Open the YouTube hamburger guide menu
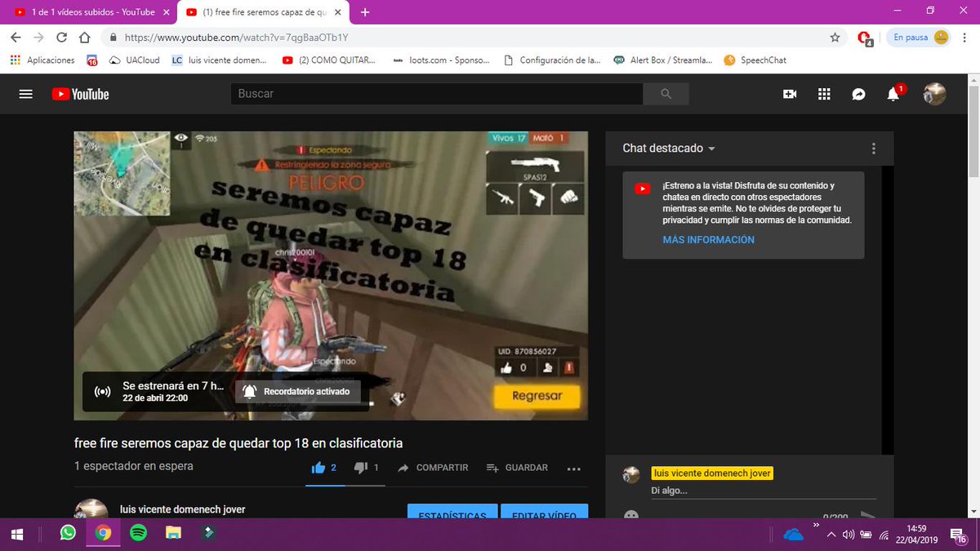Image resolution: width=980 pixels, height=551 pixels. point(26,94)
